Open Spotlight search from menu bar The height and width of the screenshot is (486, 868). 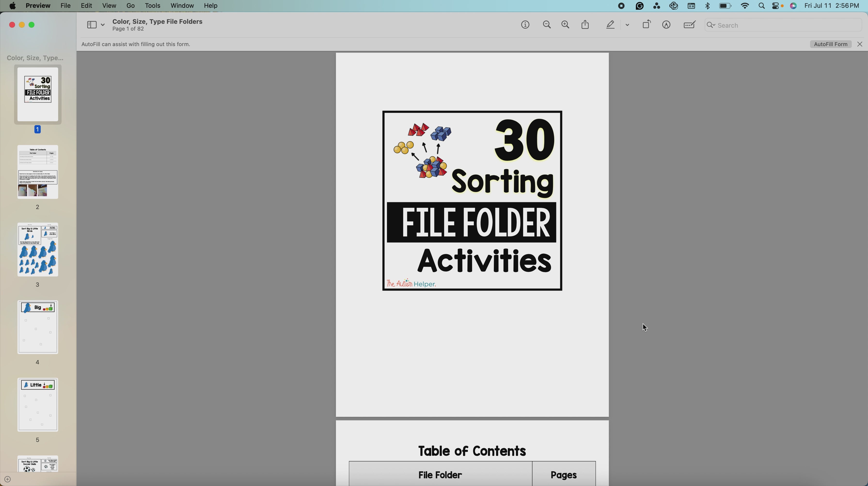(x=762, y=6)
